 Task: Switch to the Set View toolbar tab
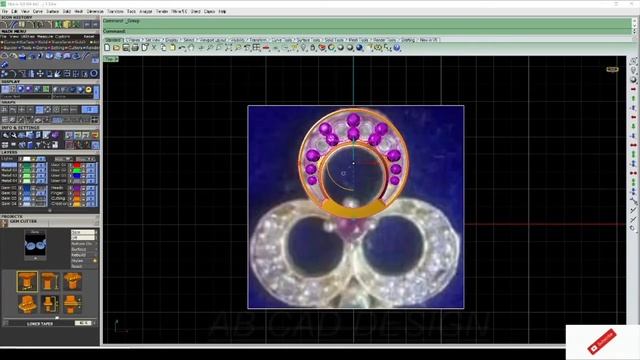coord(153,40)
